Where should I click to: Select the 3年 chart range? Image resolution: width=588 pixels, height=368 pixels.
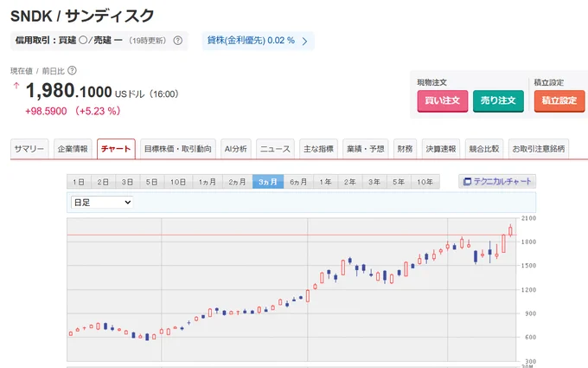374,182
